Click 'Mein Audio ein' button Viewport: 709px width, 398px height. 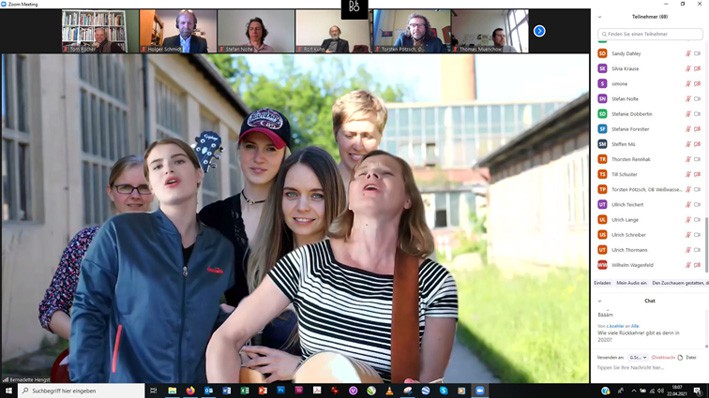point(631,283)
